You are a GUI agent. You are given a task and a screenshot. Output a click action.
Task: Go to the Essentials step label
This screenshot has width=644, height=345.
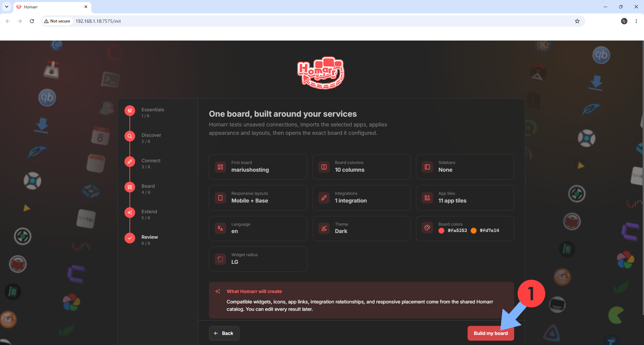(x=153, y=110)
